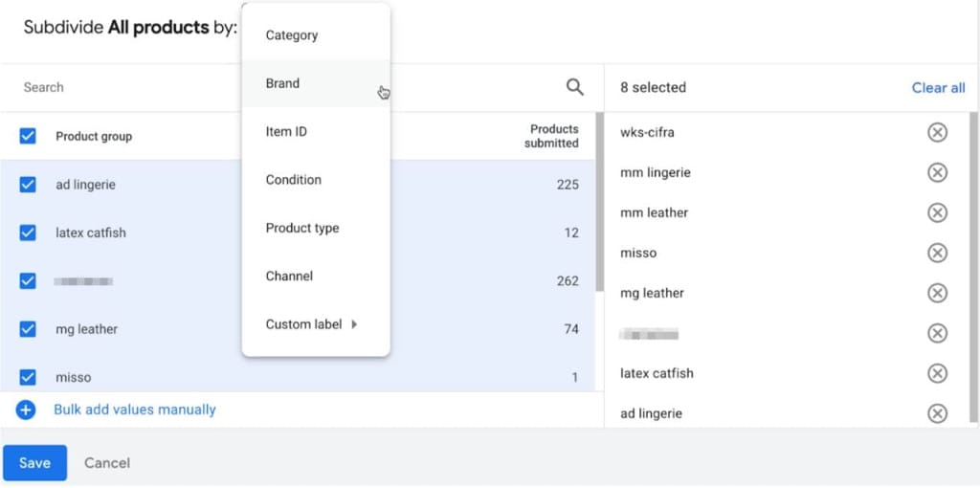Uncheck the ad lingerie checkbox
Screen dimensions: 980x488
tap(28, 185)
